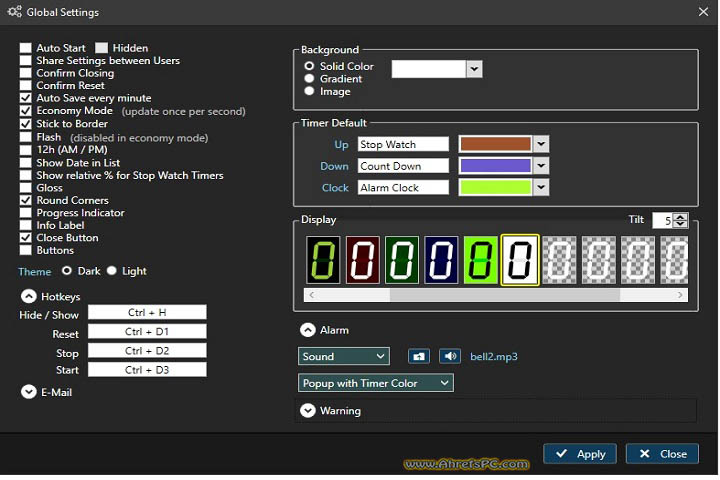Image resolution: width=720 pixels, height=480 pixels.
Task: Collapse the Hotkeys section
Action: coord(28,296)
